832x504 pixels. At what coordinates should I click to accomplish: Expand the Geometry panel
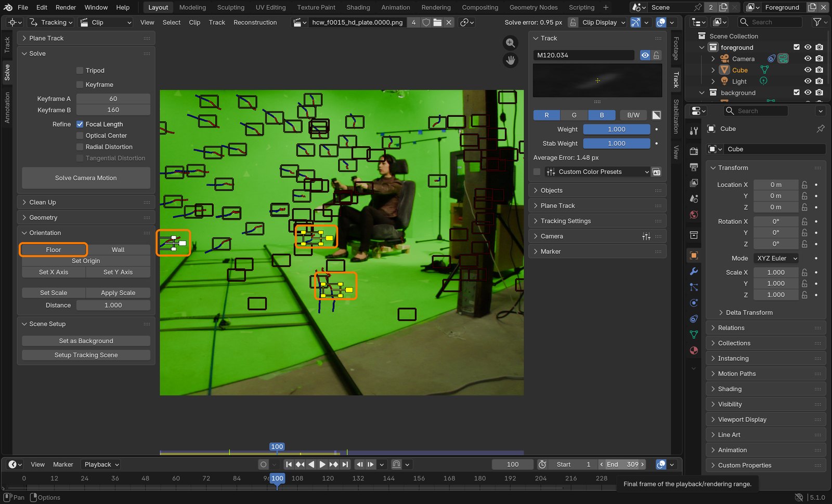[86, 218]
